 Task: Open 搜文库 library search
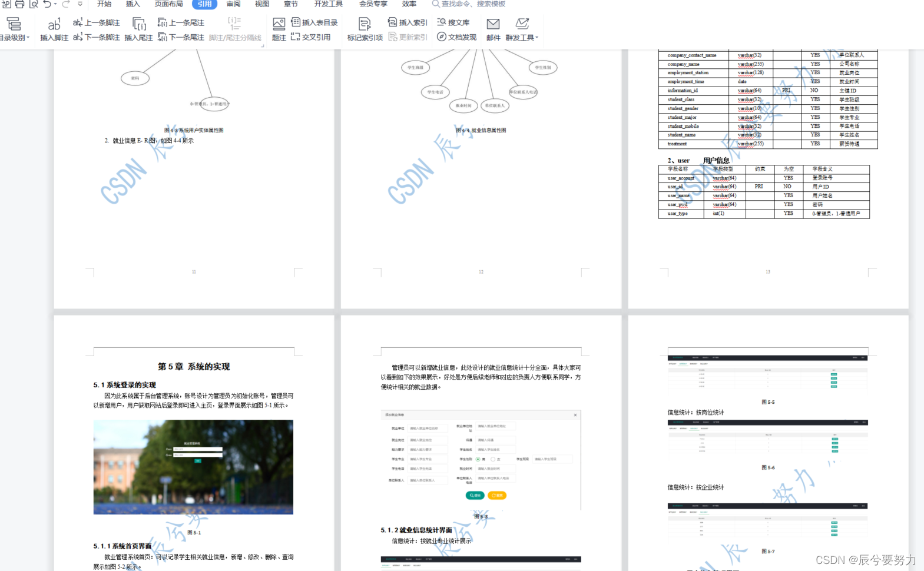[x=453, y=22]
